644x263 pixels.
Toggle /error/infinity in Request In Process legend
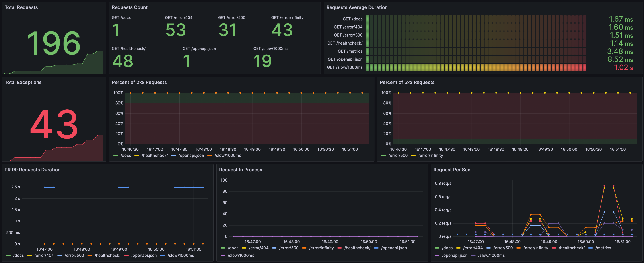(x=321, y=248)
